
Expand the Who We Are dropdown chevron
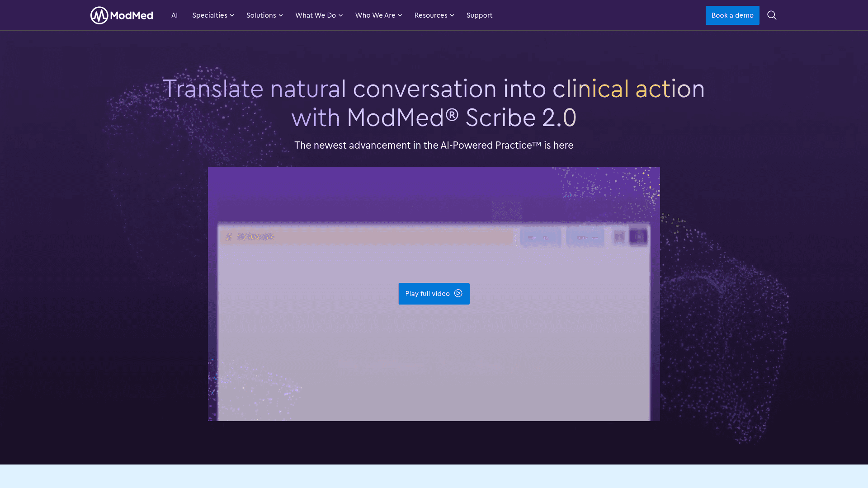click(400, 15)
